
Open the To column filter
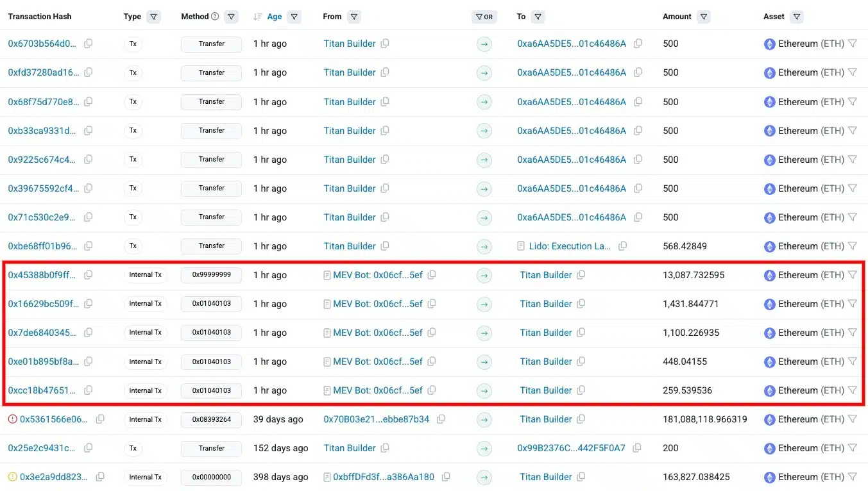pyautogui.click(x=538, y=17)
